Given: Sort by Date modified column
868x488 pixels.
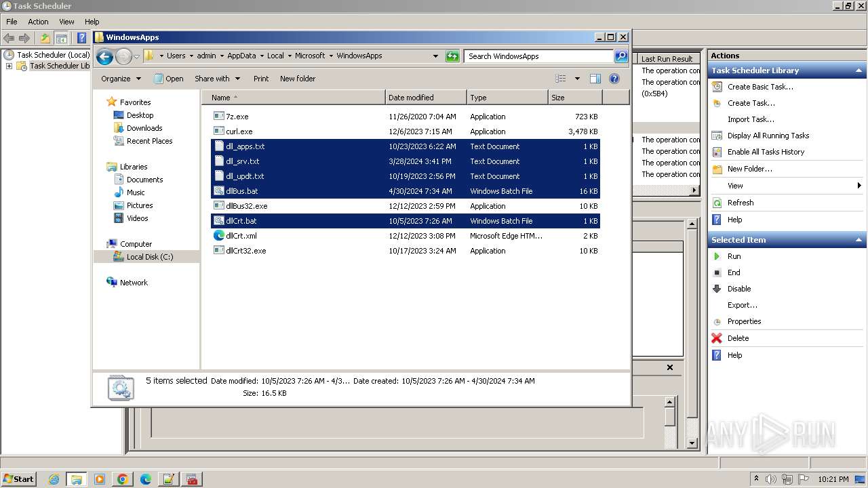Looking at the screenshot, I should click(x=426, y=98).
